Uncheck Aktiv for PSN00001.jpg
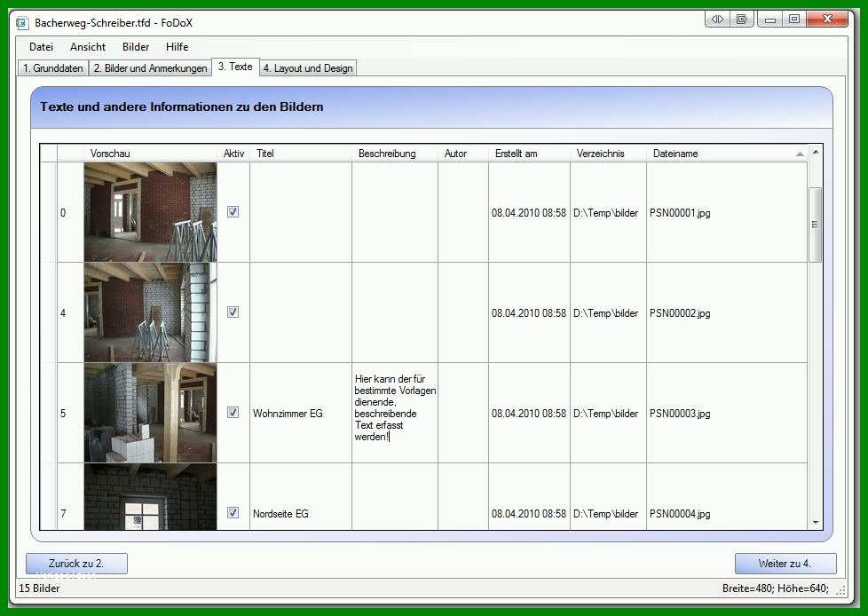Screen dimensions: 868x616 point(233,211)
